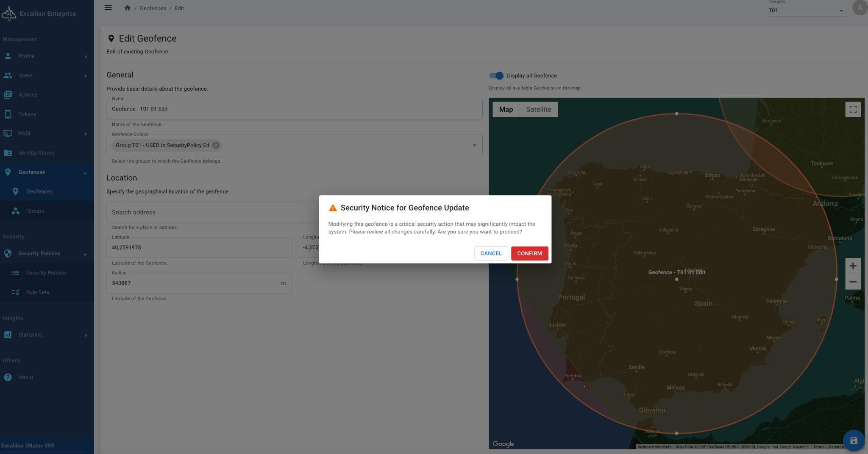This screenshot has height=454, width=868.
Task: Open the Rule Sets menu item
Action: 47,292
